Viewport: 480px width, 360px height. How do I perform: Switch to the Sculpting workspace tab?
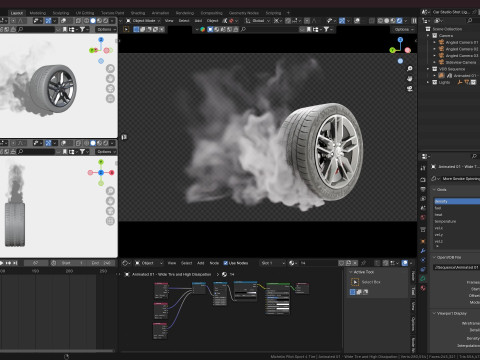[x=61, y=13]
